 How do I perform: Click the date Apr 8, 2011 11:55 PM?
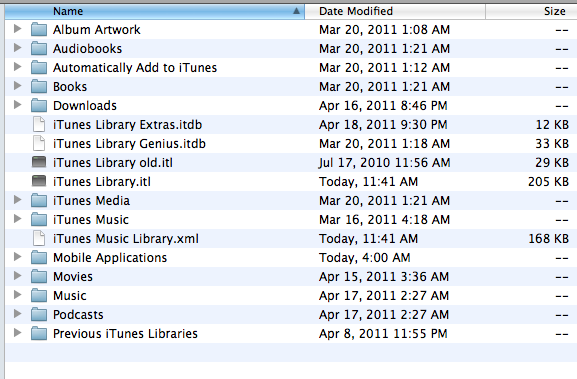[x=383, y=334]
